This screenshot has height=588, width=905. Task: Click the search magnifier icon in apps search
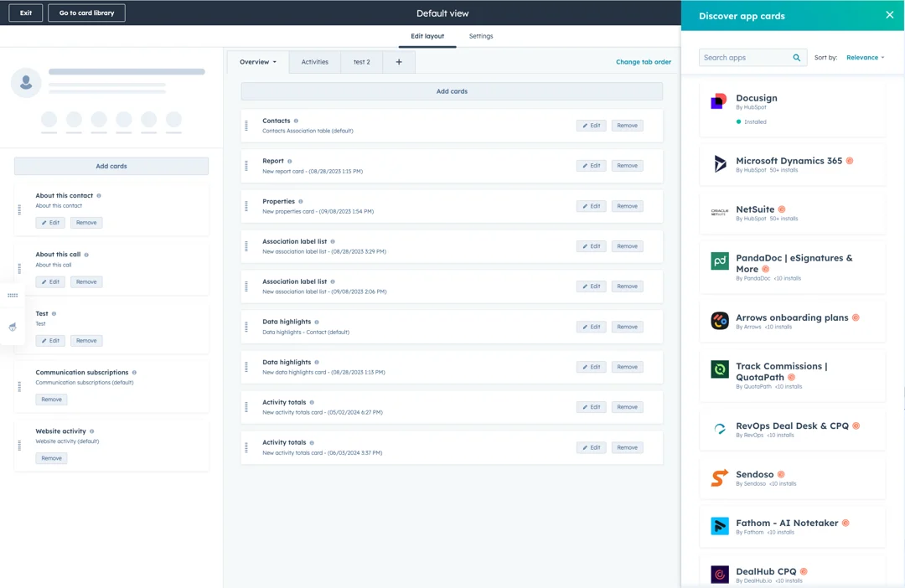796,58
